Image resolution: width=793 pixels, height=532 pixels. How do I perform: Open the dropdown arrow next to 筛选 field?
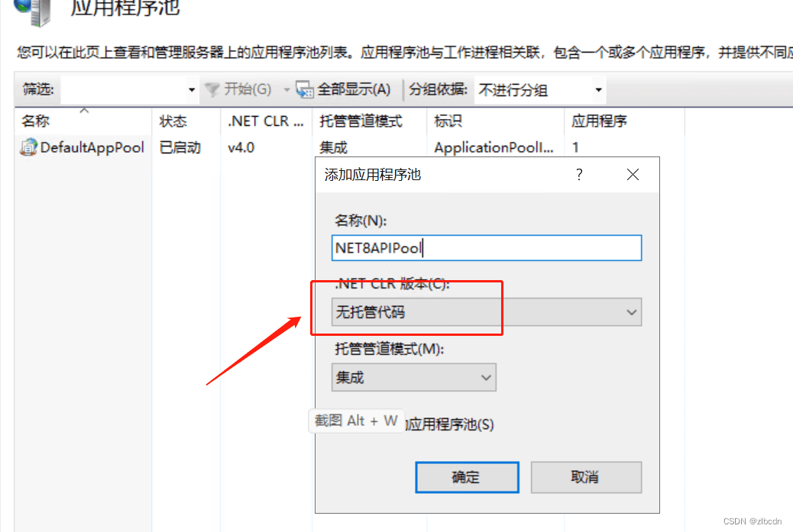click(x=192, y=89)
